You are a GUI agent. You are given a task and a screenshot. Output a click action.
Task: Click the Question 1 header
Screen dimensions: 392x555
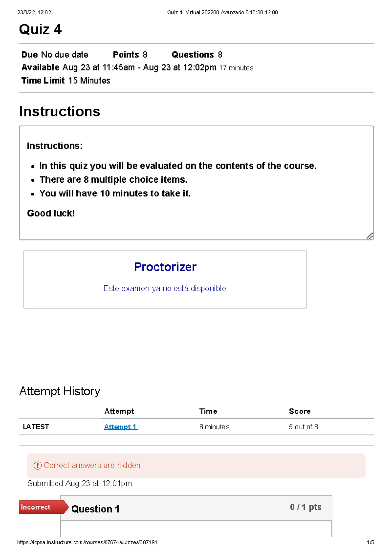[196, 508]
